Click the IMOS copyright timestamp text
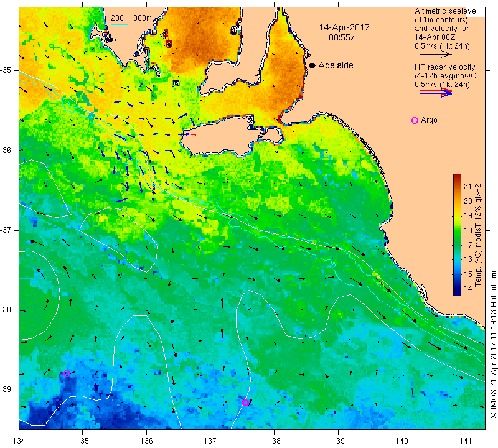 tap(493, 343)
